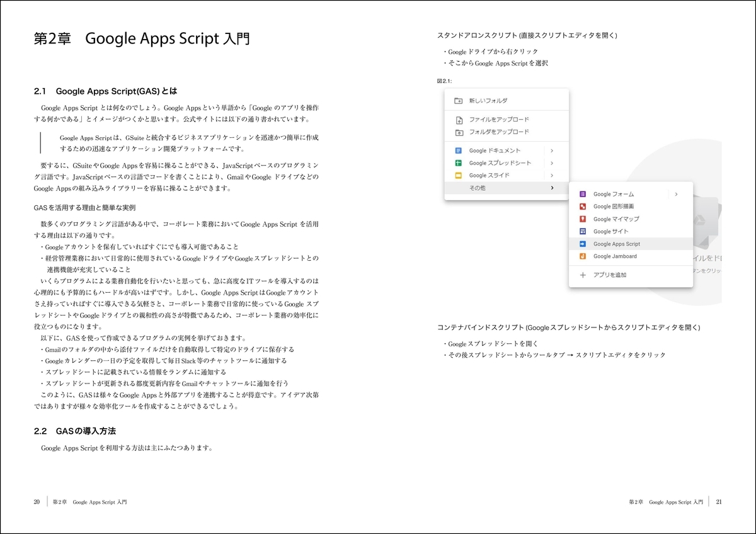Click the green Google スプレッドシート icon
The width and height of the screenshot is (756, 534).
[459, 163]
